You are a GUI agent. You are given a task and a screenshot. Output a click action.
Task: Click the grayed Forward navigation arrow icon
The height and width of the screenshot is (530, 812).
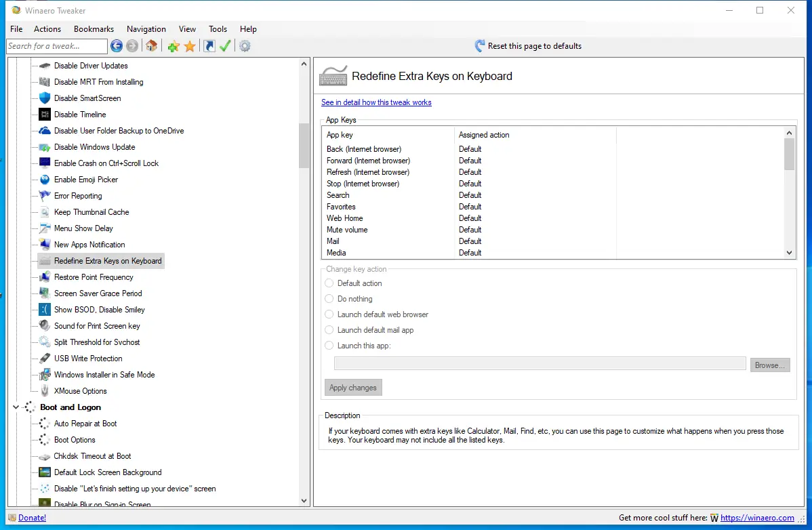coord(132,46)
